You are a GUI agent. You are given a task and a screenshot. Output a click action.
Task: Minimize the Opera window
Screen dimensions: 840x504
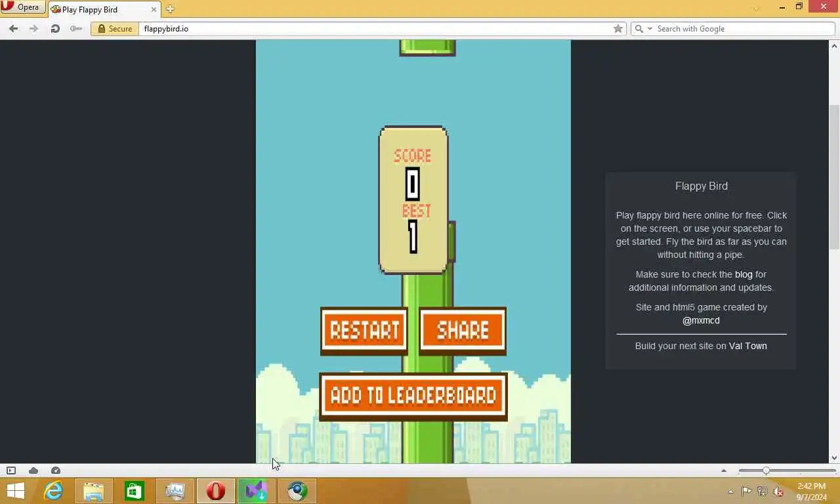782,7
